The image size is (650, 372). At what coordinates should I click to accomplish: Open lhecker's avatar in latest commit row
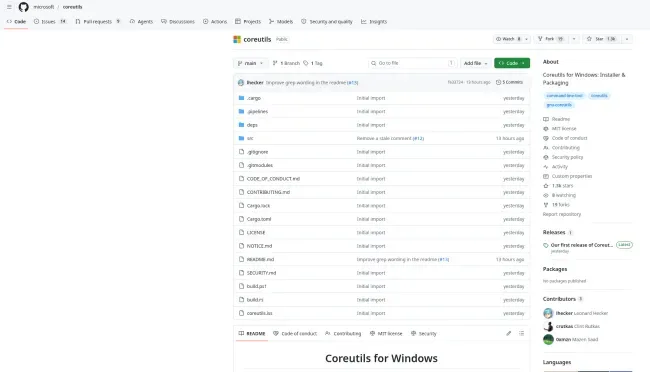pyautogui.click(x=241, y=83)
